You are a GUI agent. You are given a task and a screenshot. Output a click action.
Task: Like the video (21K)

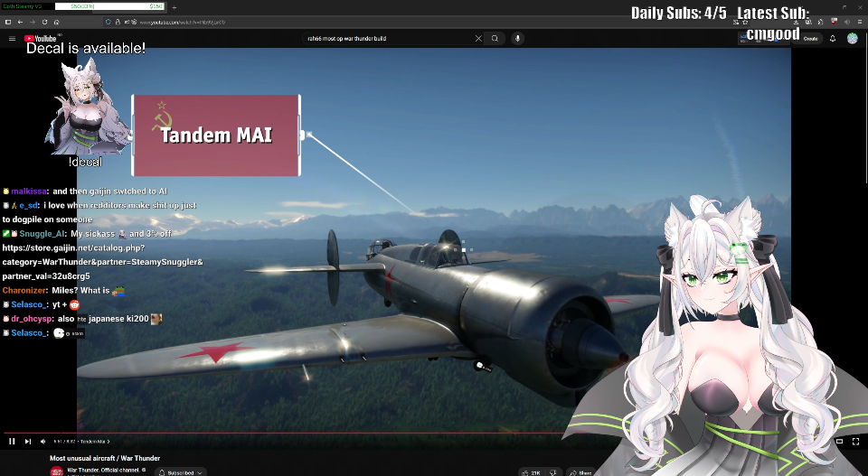531,472
